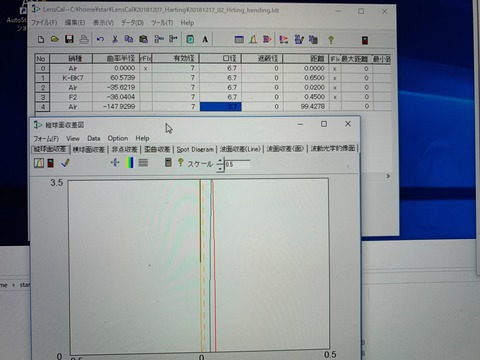This screenshot has width=480, height=360.
Task: Open the フォーム(F) menu in aberration window
Action: [46, 138]
